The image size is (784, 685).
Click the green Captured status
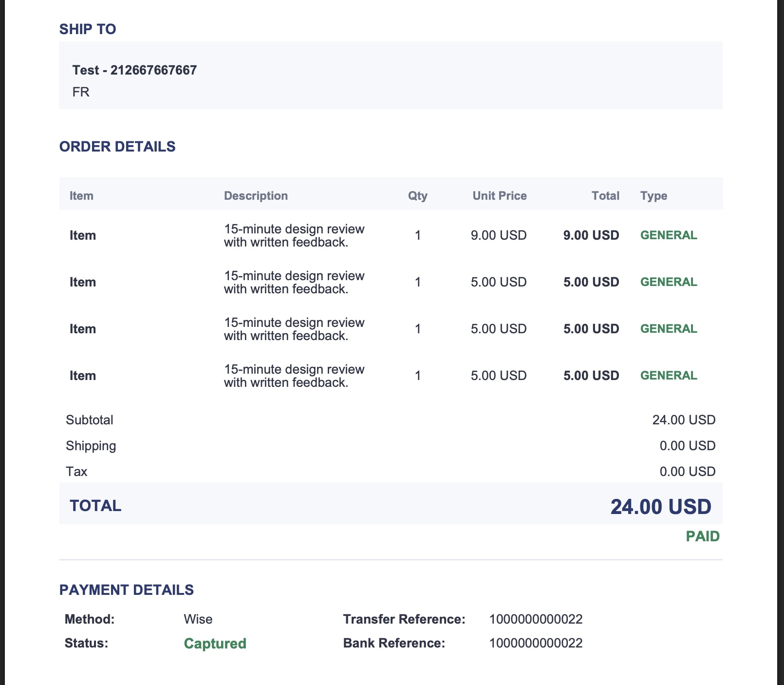[215, 644]
